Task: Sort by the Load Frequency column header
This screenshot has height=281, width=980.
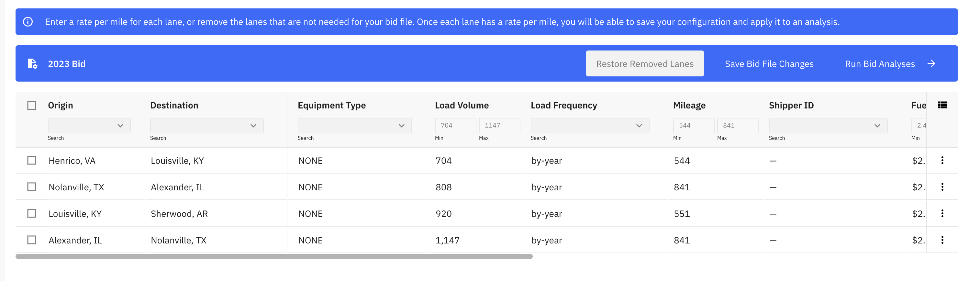Action: 564,106
